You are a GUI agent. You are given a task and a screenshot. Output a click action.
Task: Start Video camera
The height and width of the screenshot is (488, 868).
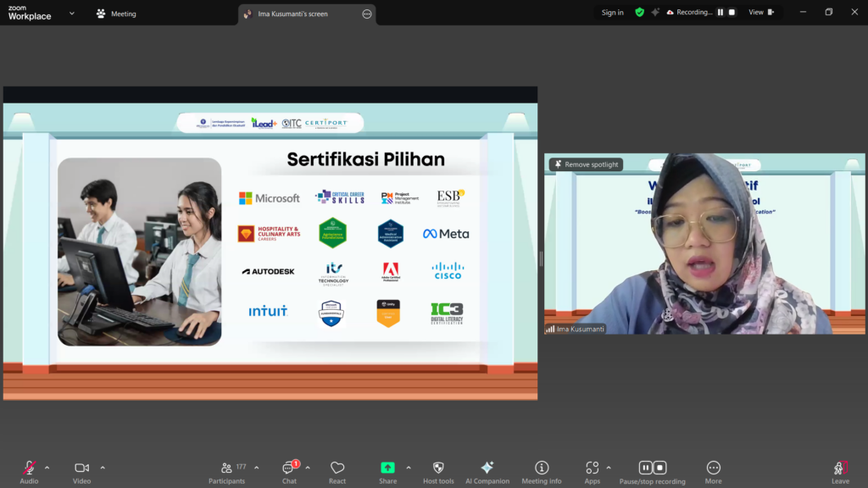pos(82,473)
